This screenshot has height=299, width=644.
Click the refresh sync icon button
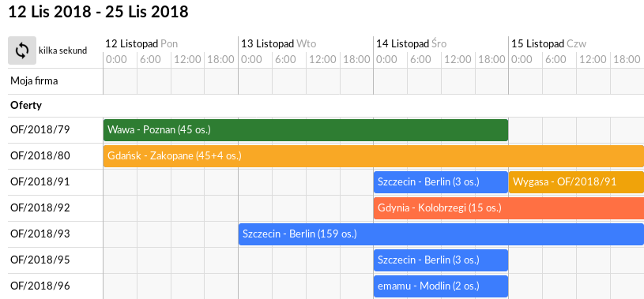click(22, 50)
